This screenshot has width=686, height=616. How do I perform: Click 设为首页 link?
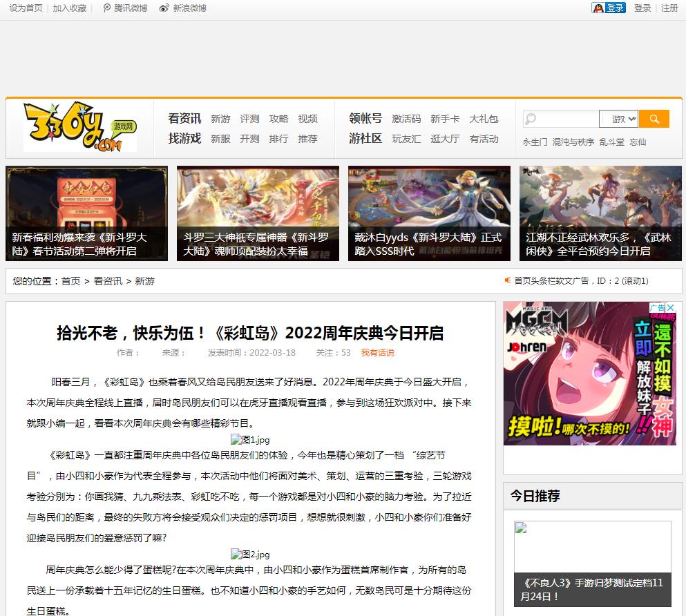click(26, 8)
